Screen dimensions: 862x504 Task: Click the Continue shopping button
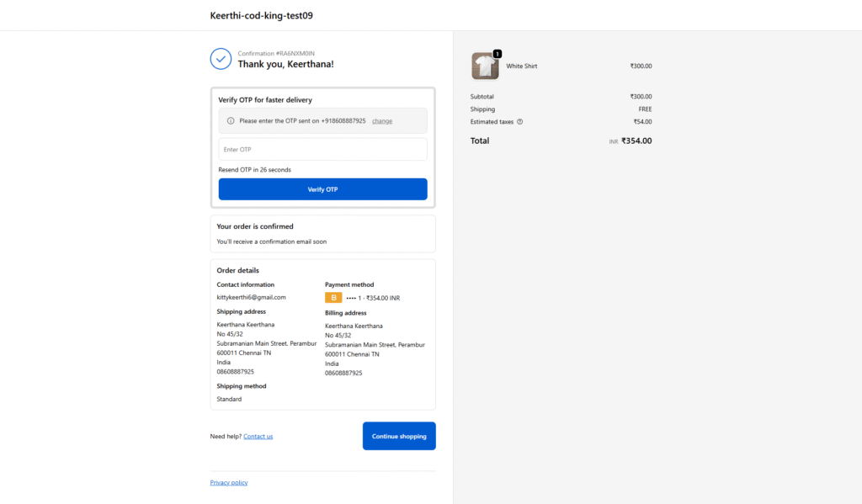coord(399,436)
